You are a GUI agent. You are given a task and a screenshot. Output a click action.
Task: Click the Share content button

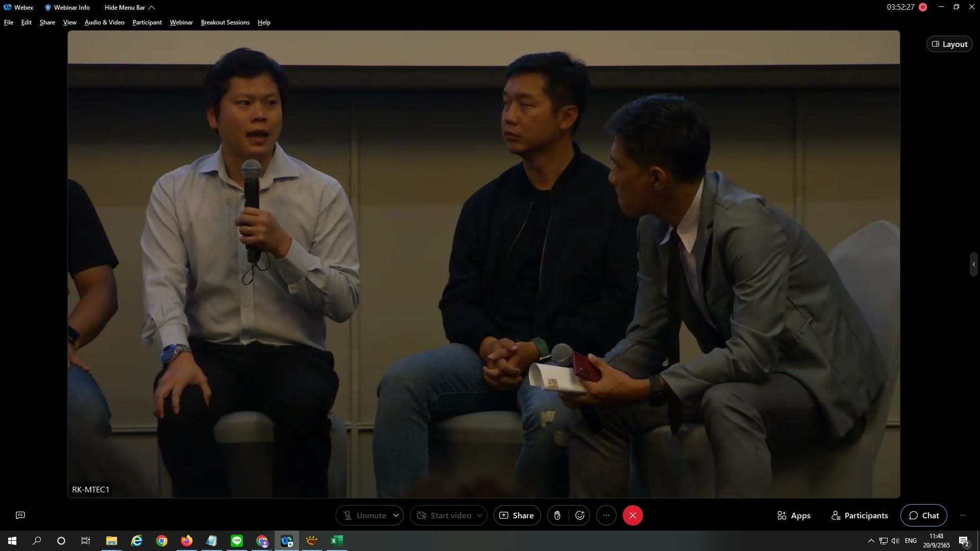click(x=517, y=515)
